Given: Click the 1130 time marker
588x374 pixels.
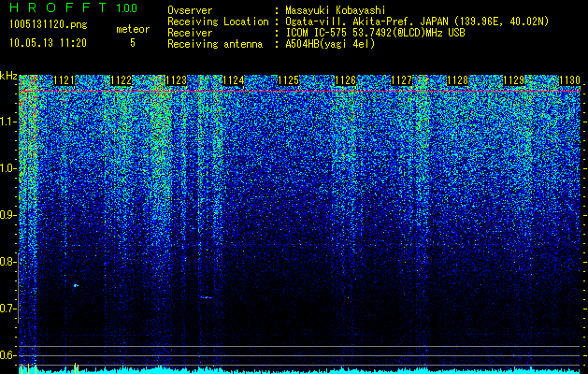Looking at the screenshot, I should [569, 80].
